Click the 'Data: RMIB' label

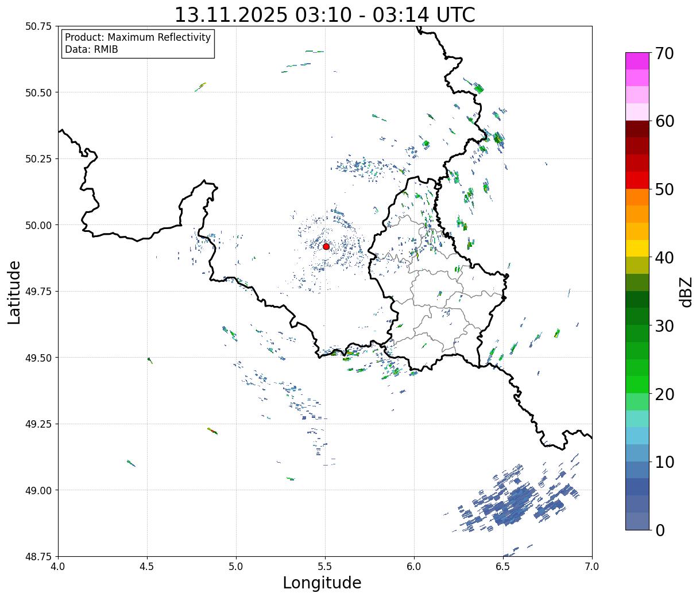click(x=91, y=49)
